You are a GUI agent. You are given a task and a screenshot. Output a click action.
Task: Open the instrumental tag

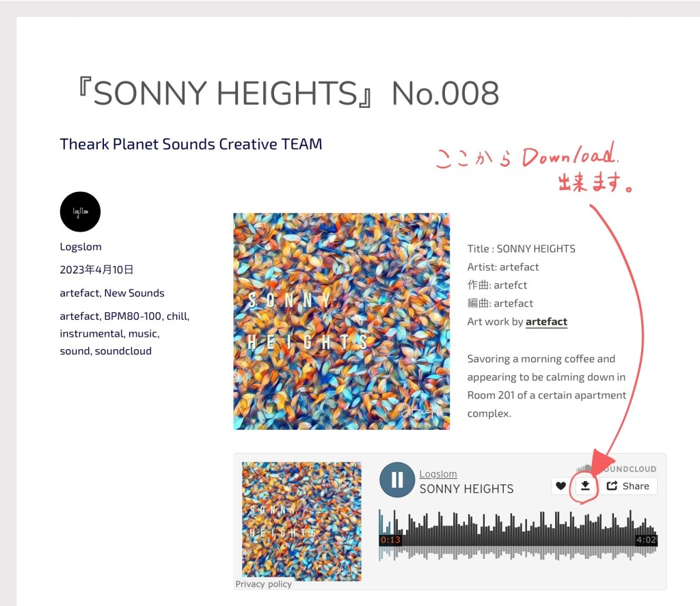pyautogui.click(x=92, y=334)
